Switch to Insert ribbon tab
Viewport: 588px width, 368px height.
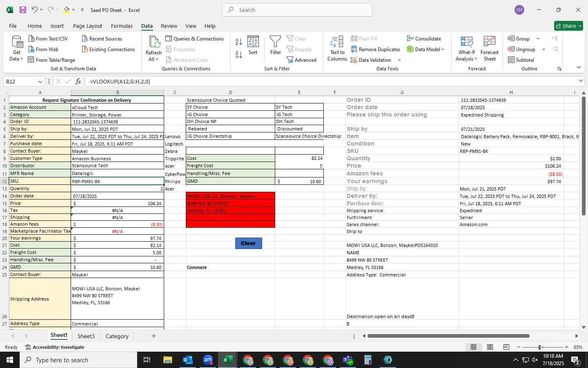[57, 26]
